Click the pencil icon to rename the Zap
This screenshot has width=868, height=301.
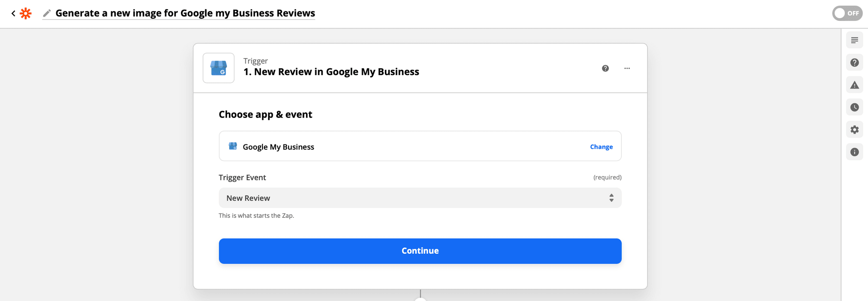[x=47, y=13]
